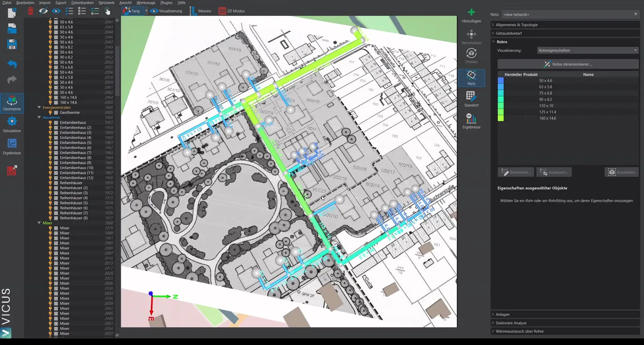Undo last action with blue arrow
Image resolution: width=644 pixels, height=345 pixels.
[x=12, y=64]
